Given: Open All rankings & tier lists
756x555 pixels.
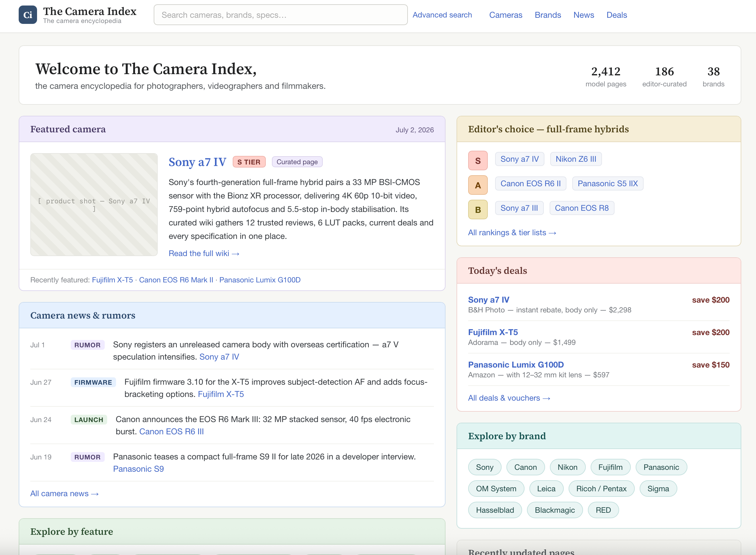Looking at the screenshot, I should coord(512,232).
